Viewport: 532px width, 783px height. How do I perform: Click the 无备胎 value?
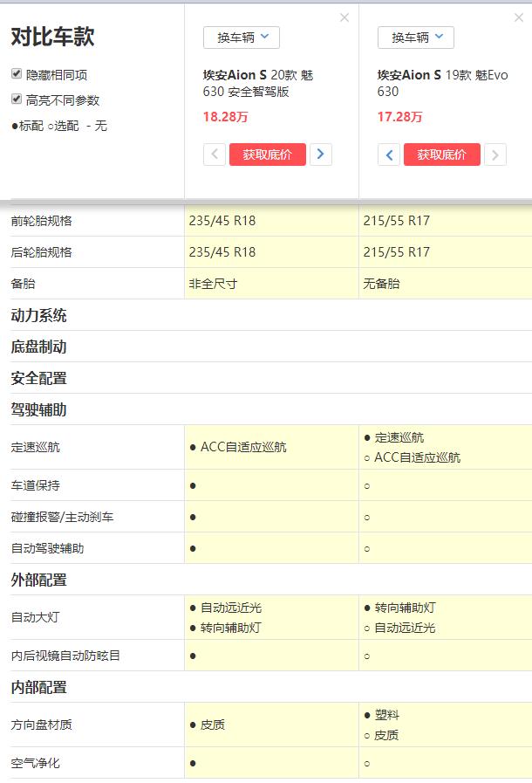381,284
